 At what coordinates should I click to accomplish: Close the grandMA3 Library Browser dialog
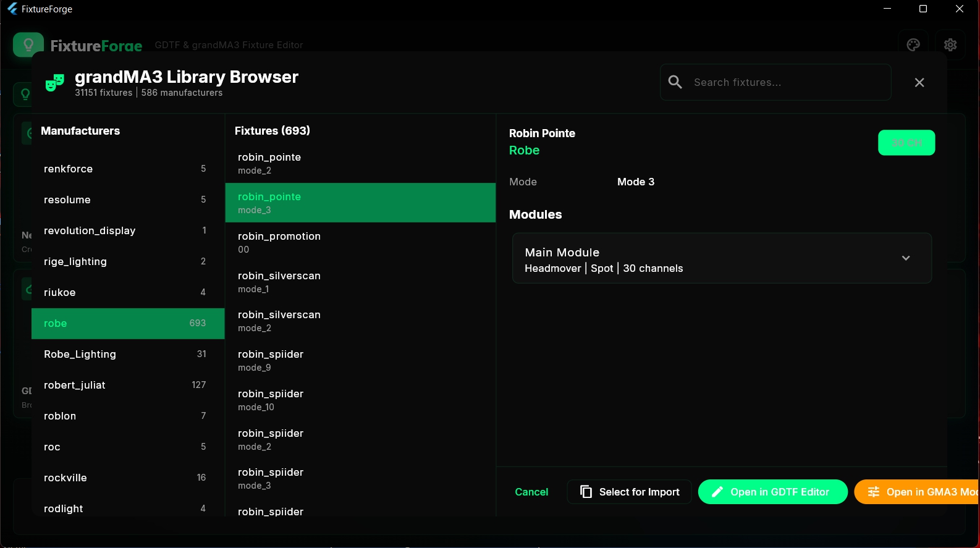point(919,83)
